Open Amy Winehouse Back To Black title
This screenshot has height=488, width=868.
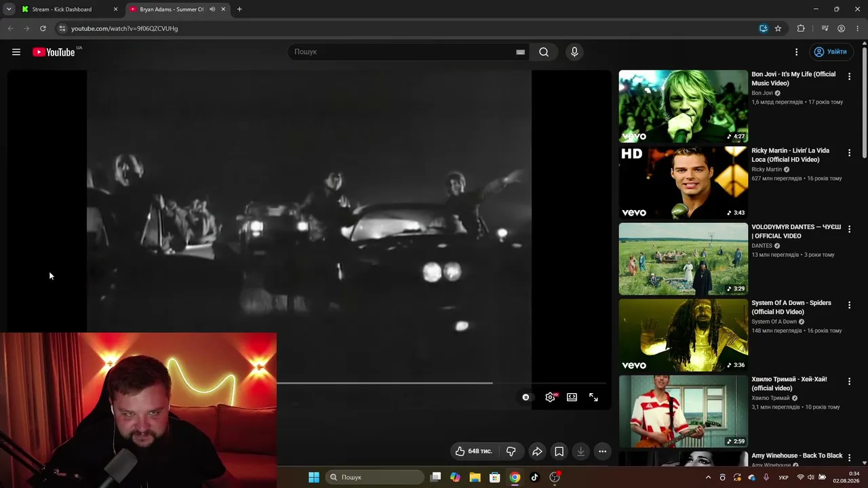(797, 455)
